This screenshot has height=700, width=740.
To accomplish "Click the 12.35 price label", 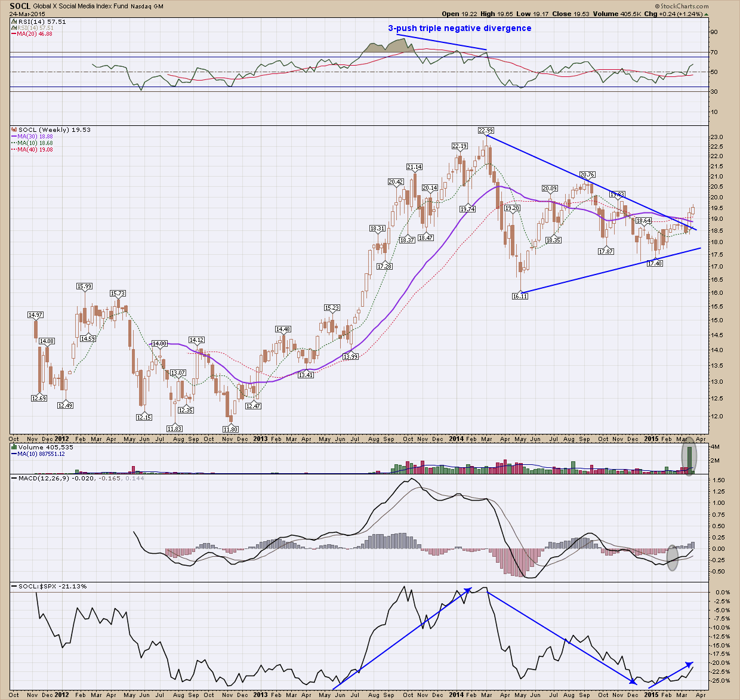I will click(186, 410).
